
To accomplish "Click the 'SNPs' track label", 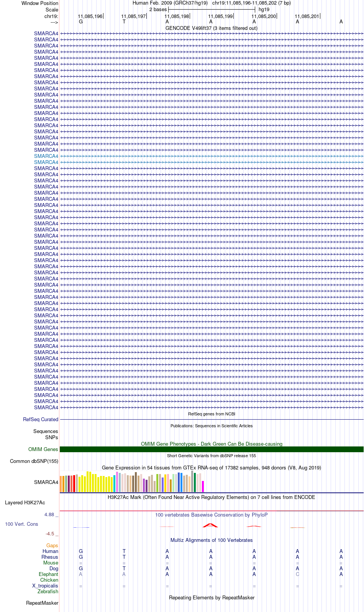I will (52, 437).
